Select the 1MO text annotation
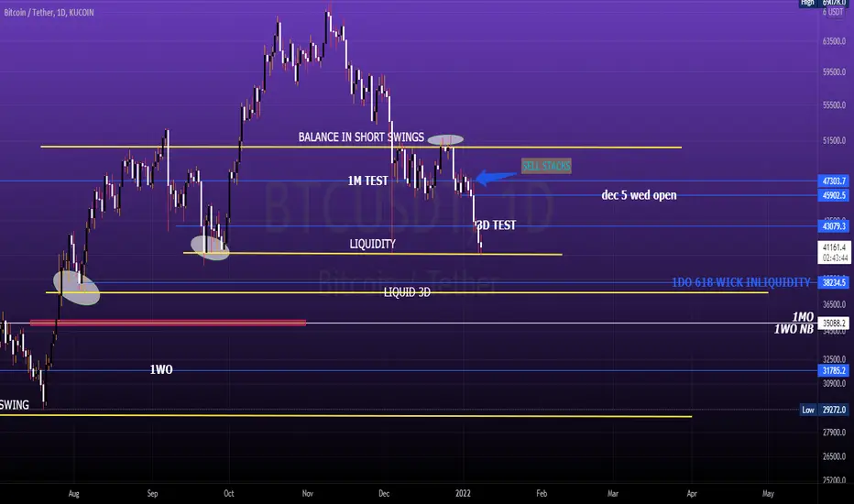The width and height of the screenshot is (854, 504). pos(803,317)
